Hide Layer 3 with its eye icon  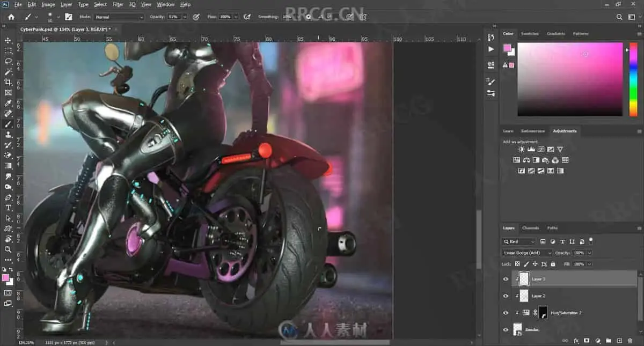coord(506,279)
